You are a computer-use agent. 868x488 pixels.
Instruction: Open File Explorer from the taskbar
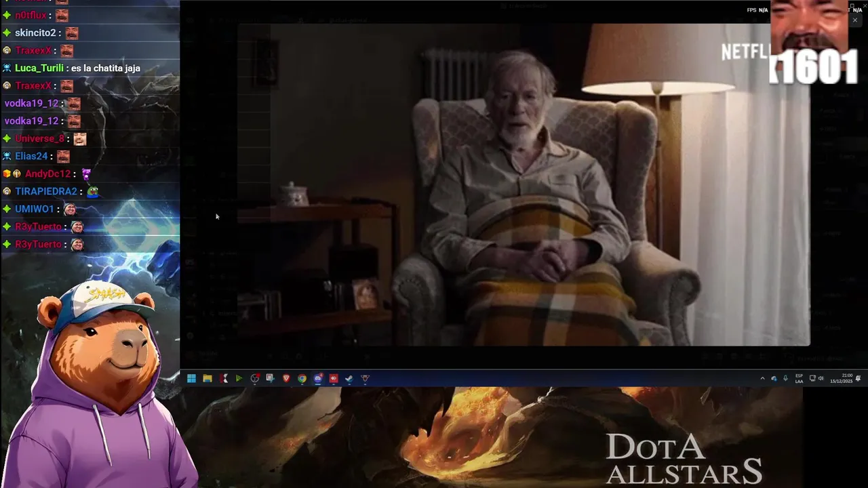[x=208, y=378]
